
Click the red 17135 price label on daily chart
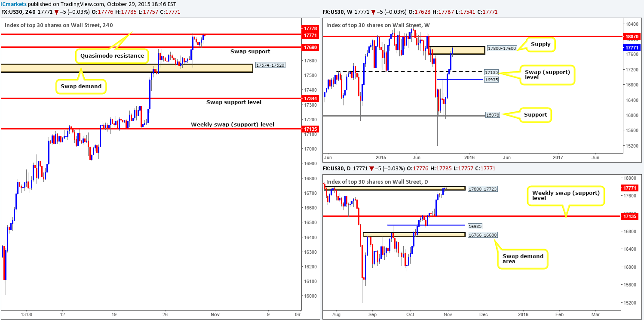[630, 216]
